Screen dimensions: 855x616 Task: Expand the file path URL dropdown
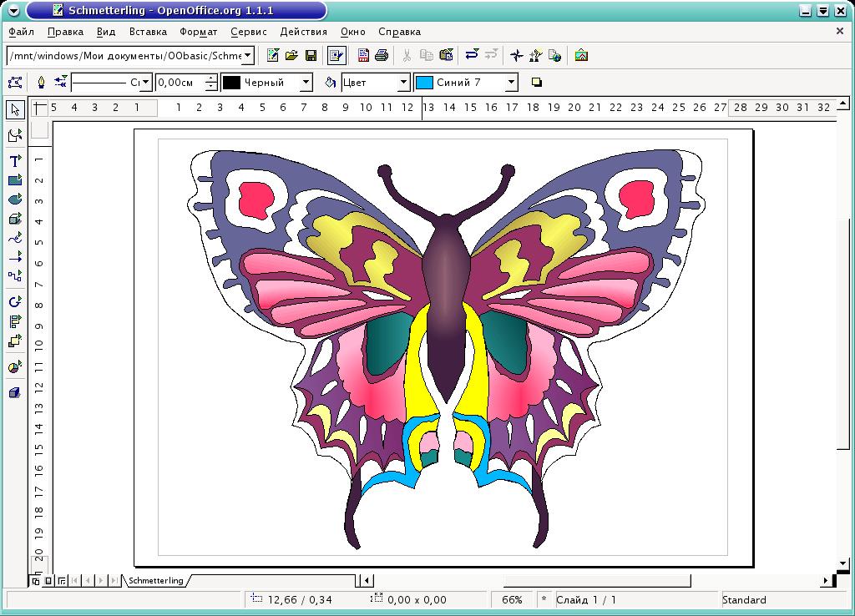pyautogui.click(x=248, y=56)
